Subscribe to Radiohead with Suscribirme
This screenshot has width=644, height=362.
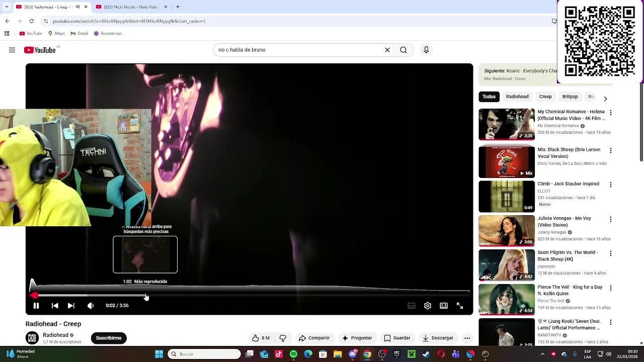pos(109,338)
